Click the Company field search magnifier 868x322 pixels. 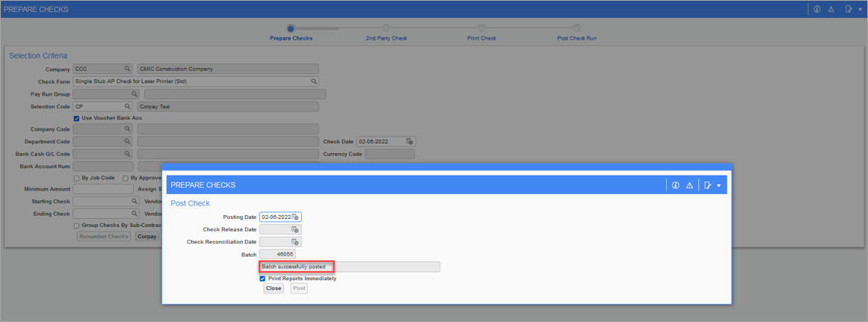(128, 69)
